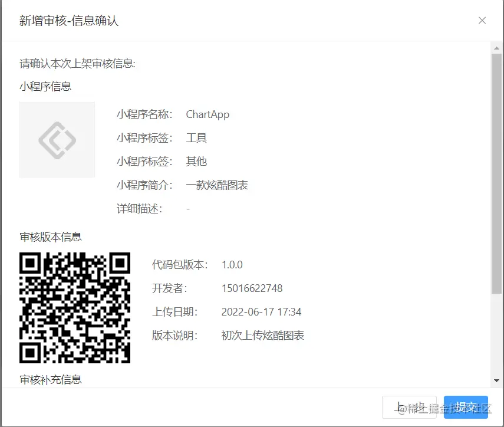
Task: Click the 版本说明 label
Action: pos(175,336)
